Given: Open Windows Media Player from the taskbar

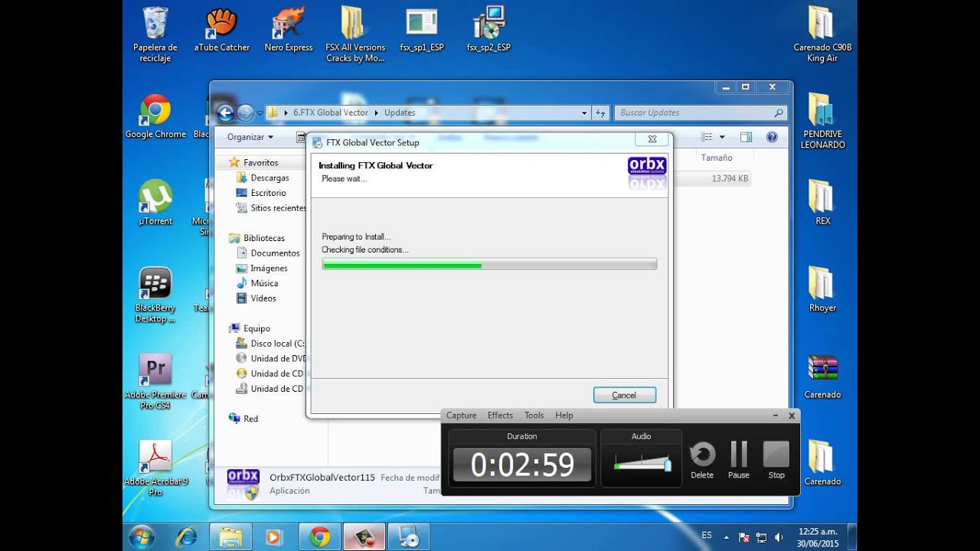Looking at the screenshot, I should 273,537.
